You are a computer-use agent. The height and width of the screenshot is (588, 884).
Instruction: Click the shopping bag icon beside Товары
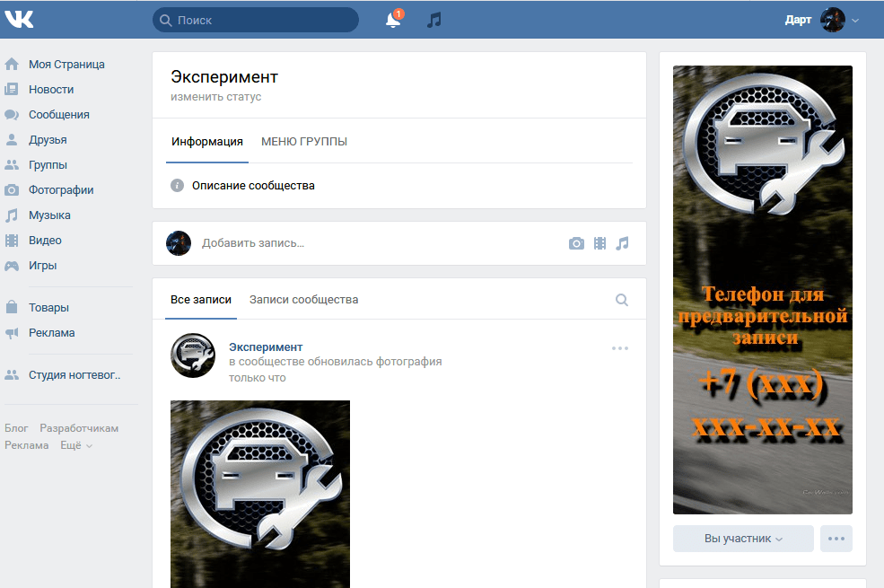coord(12,307)
